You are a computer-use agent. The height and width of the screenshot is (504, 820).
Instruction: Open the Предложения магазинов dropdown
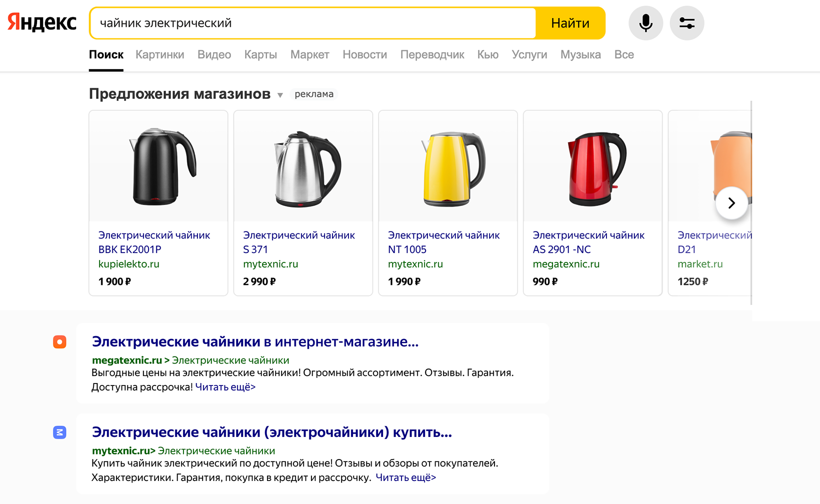pos(280,95)
